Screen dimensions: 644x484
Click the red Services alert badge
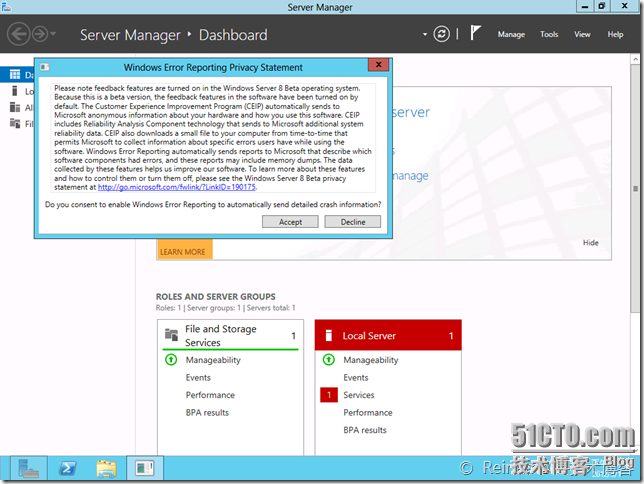pyautogui.click(x=329, y=395)
